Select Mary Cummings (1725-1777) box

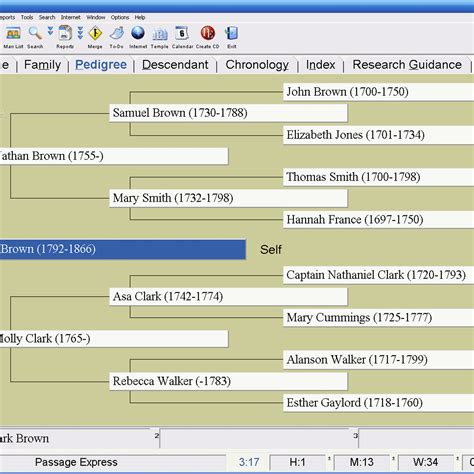pyautogui.click(x=379, y=318)
